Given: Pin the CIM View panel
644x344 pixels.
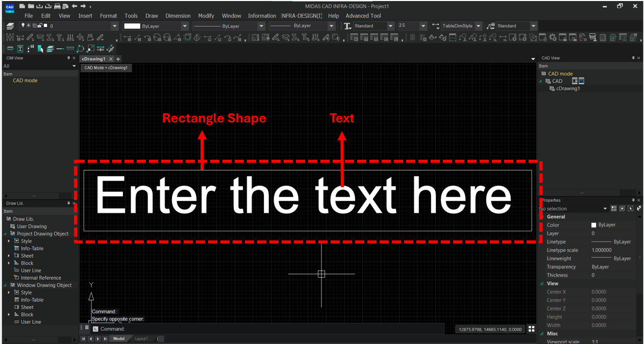Looking at the screenshot, I should click(69, 58).
